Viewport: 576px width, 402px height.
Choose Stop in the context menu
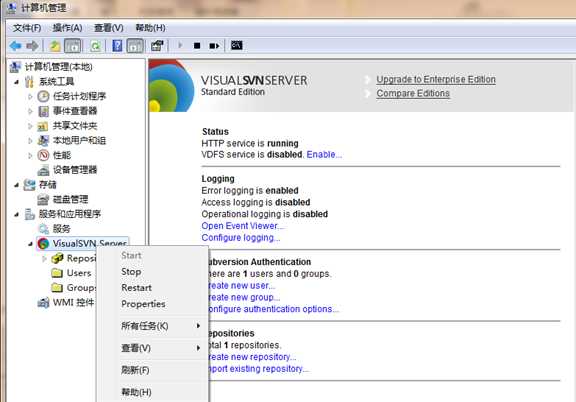click(x=152, y=272)
